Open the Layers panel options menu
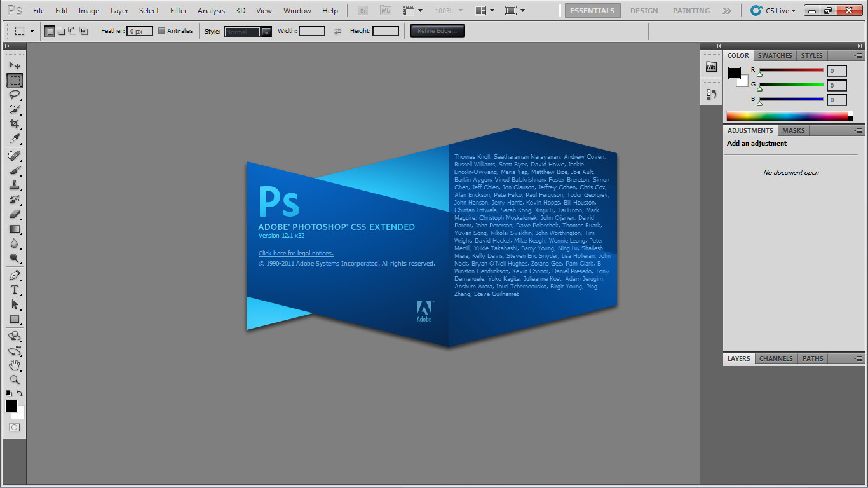This screenshot has height=488, width=868. (x=858, y=358)
